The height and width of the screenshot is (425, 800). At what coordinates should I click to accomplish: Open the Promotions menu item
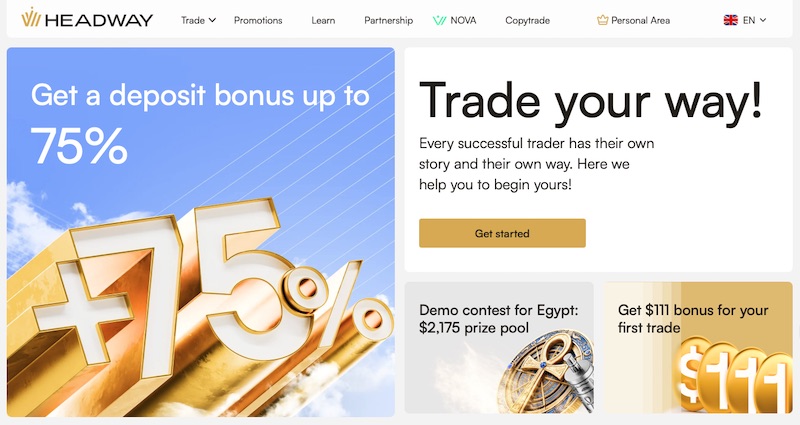[x=258, y=20]
